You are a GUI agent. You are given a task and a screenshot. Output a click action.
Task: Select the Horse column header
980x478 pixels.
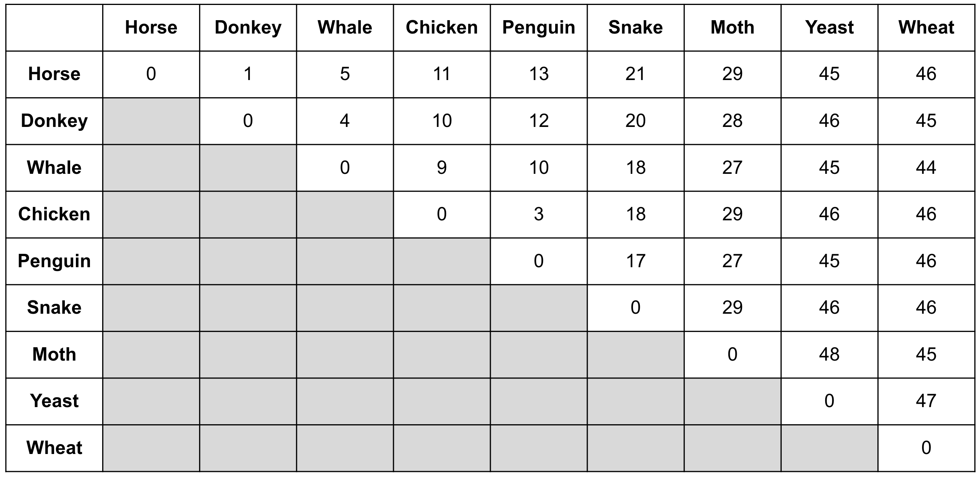pyautogui.click(x=151, y=28)
